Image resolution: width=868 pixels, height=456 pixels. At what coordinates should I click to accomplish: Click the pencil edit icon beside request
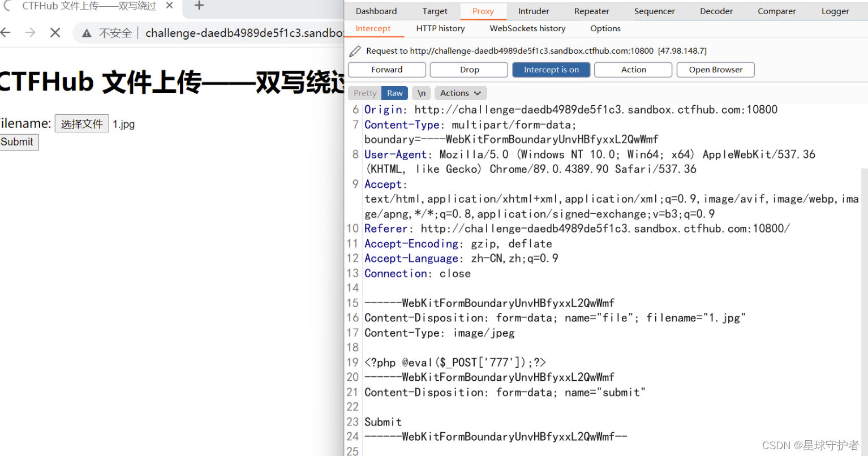pyautogui.click(x=355, y=51)
